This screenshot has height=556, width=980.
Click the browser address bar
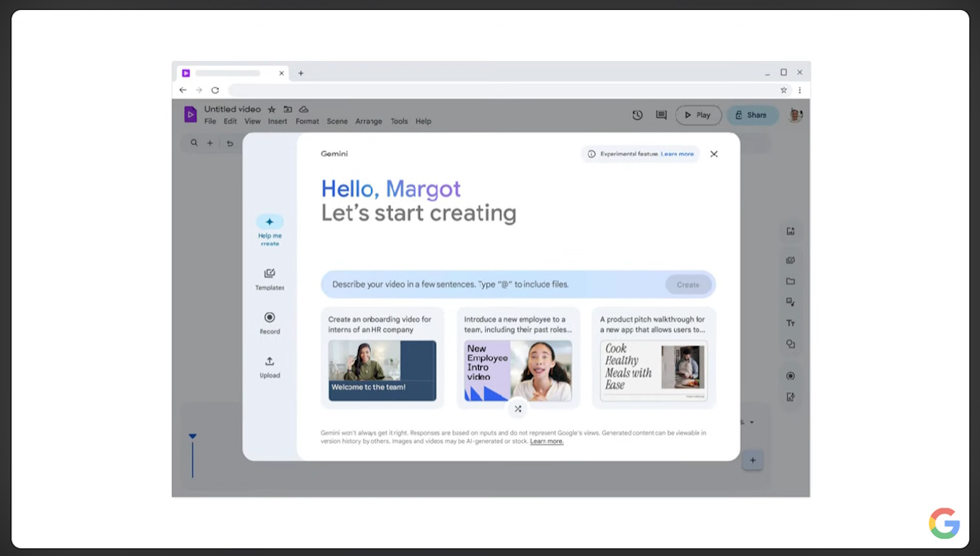click(501, 90)
